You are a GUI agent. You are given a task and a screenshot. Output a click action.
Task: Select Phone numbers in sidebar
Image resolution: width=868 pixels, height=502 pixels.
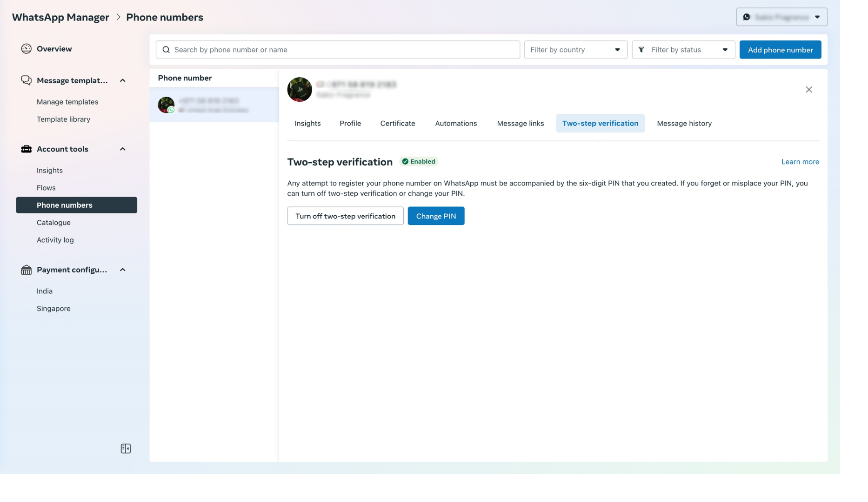[76, 205]
